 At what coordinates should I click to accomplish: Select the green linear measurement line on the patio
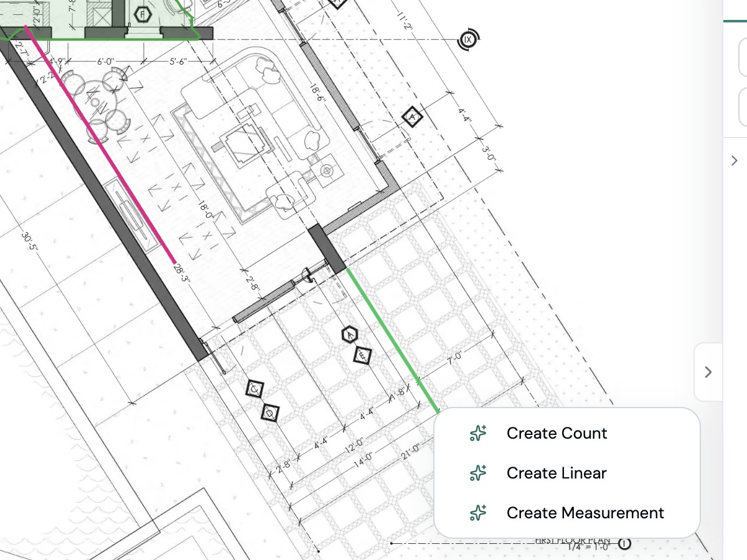pyautogui.click(x=392, y=340)
